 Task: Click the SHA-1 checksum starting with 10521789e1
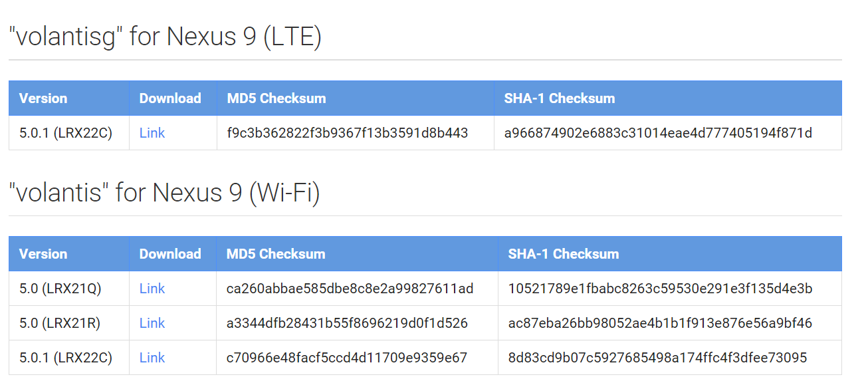click(660, 289)
